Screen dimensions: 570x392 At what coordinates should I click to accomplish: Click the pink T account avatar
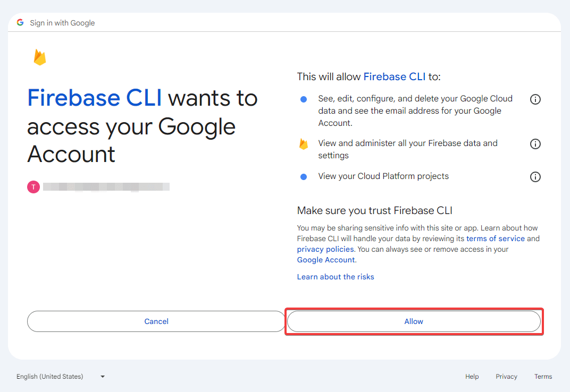[x=33, y=187]
